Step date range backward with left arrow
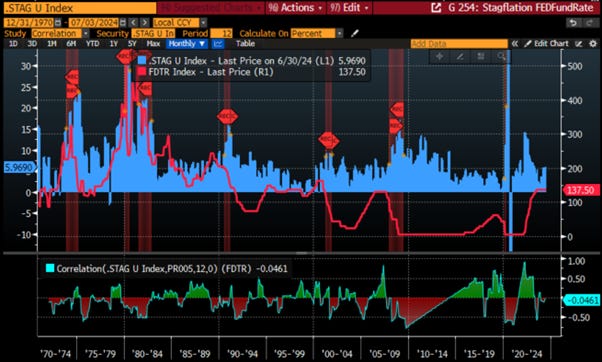Screen dimensions: 602x362 tap(134, 23)
